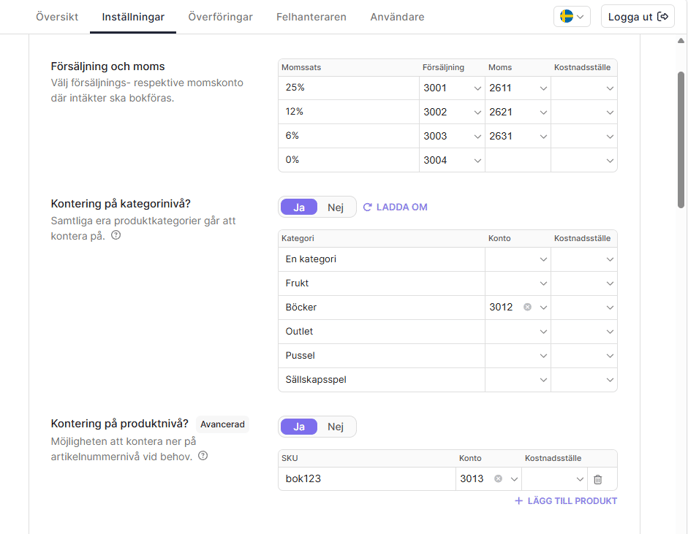Switch to the Överföringar tab

[220, 17]
